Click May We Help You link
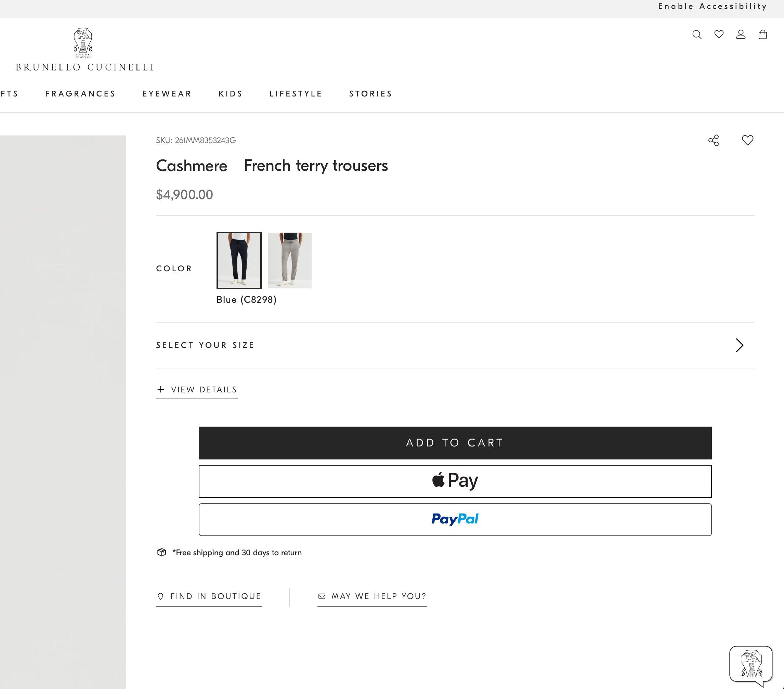 (x=372, y=597)
